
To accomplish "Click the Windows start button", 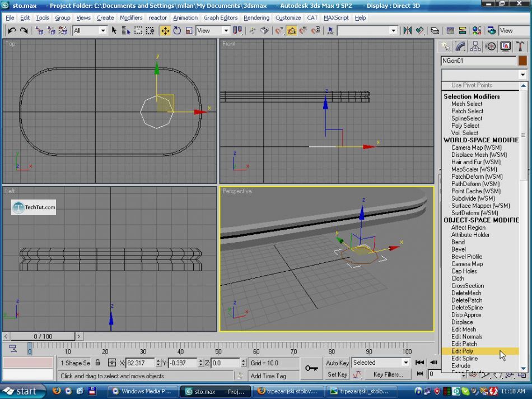I will tap(22, 391).
